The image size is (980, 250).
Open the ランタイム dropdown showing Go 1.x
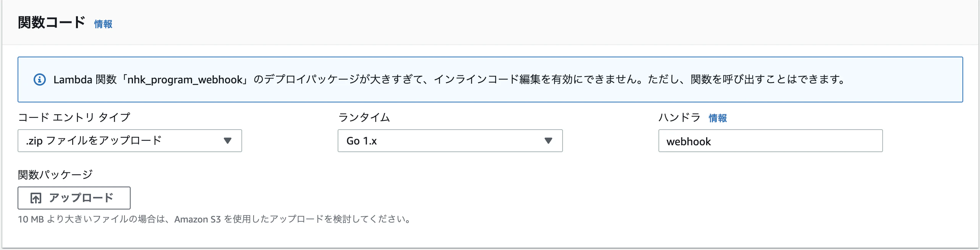[451, 141]
